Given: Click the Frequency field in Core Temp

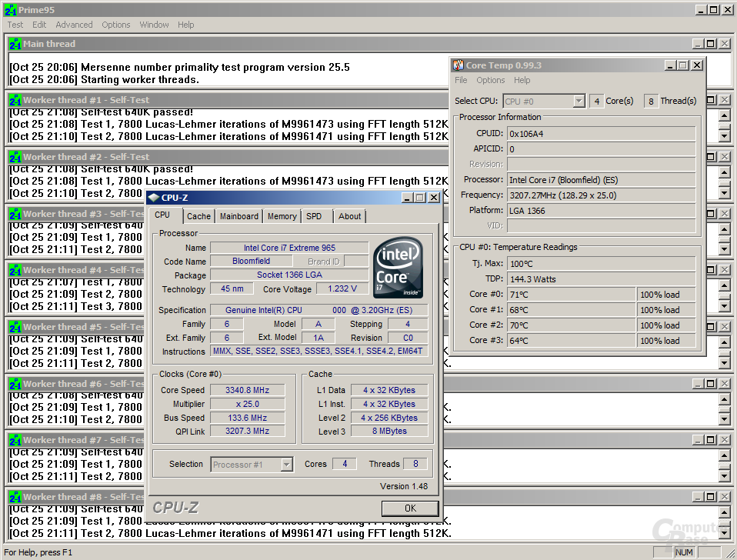Looking at the screenshot, I should click(x=601, y=195).
